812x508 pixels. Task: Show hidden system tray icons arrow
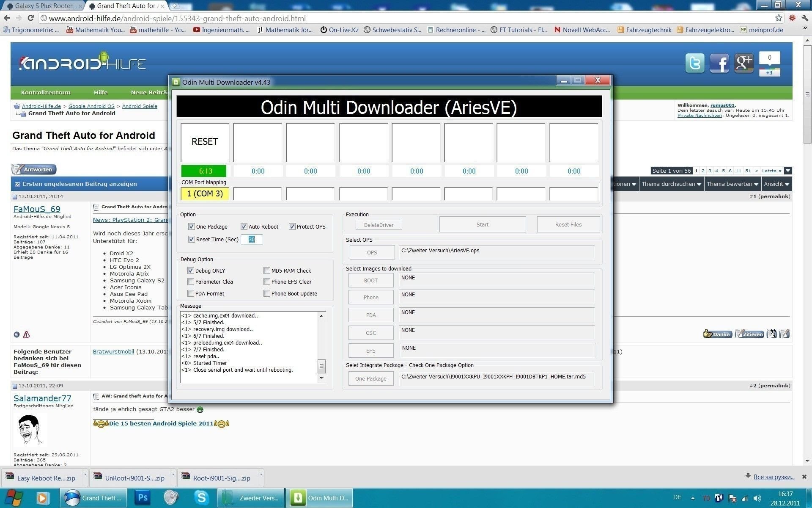click(693, 498)
